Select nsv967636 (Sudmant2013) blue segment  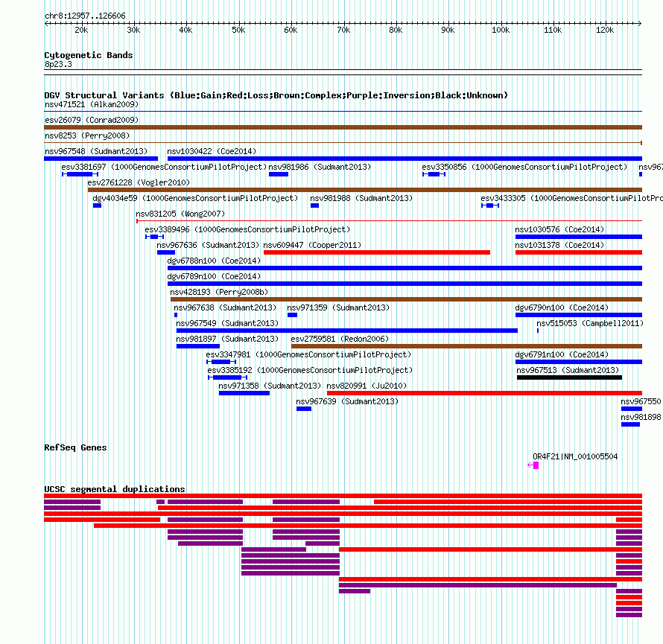(166, 252)
